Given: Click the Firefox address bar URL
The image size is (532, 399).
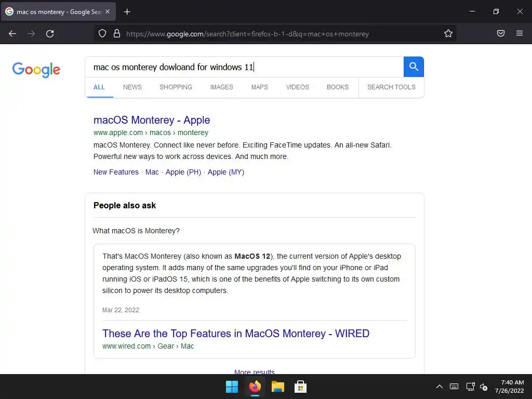Looking at the screenshot, I should click(x=247, y=34).
